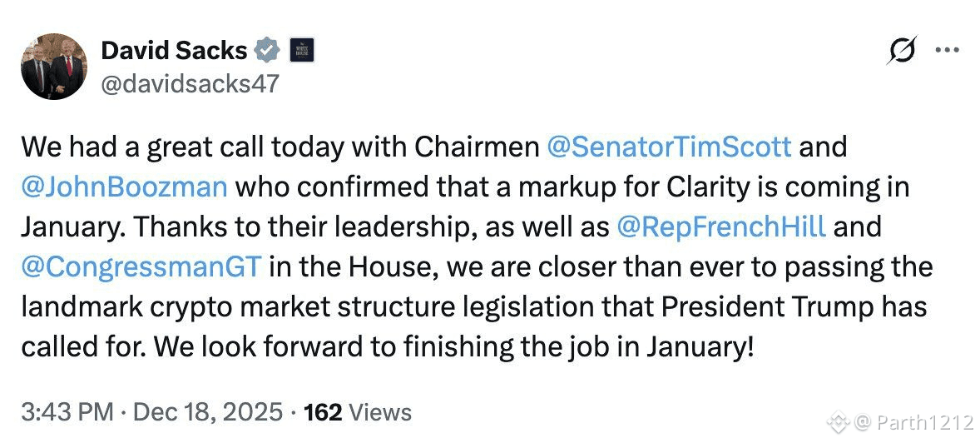Open the @davidsacks47 handle link
The height and width of the screenshot is (443, 980).
click(x=190, y=83)
